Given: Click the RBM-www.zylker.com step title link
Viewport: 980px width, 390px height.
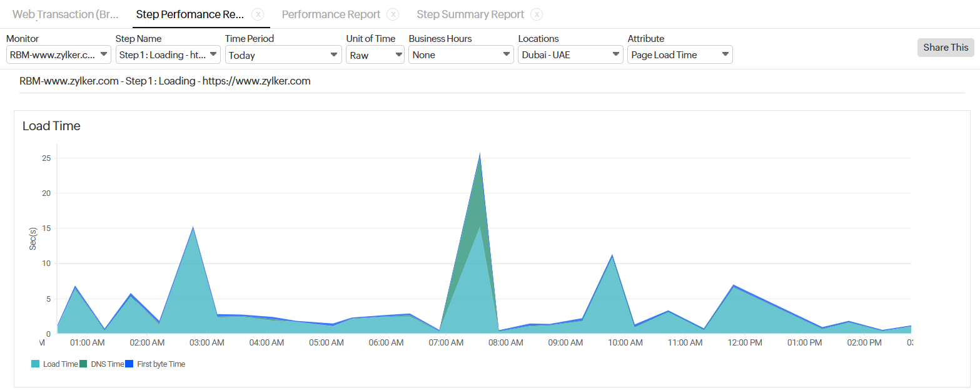Looking at the screenshot, I should click(164, 80).
